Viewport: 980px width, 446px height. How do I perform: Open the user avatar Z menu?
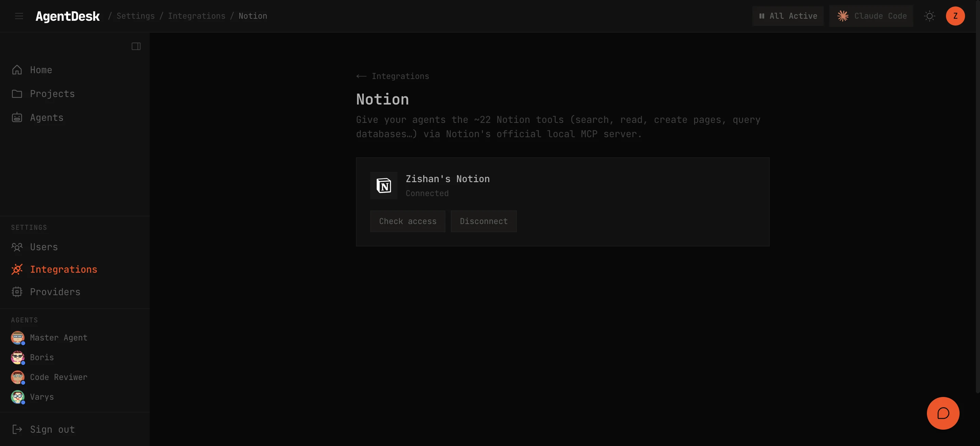click(x=955, y=16)
